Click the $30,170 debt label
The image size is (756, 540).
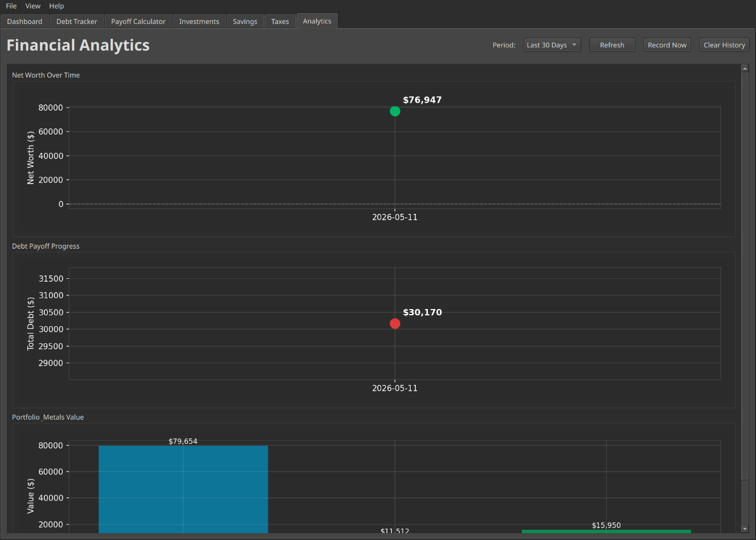click(x=422, y=312)
